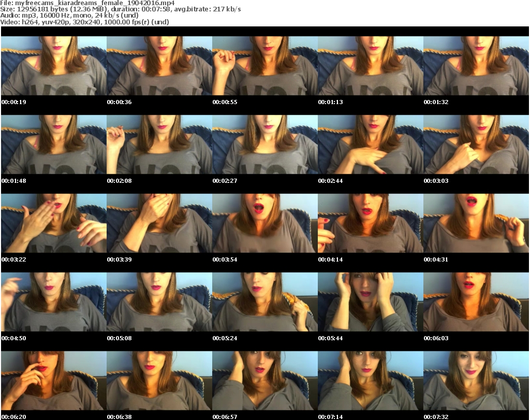Click the thumbnail above timestamp 00:00:36

[159, 66]
